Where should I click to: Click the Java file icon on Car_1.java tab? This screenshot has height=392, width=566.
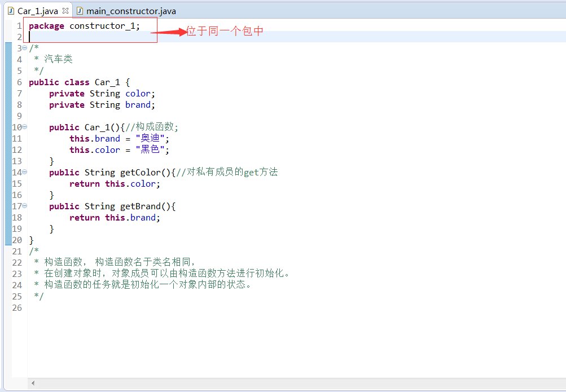coord(11,10)
